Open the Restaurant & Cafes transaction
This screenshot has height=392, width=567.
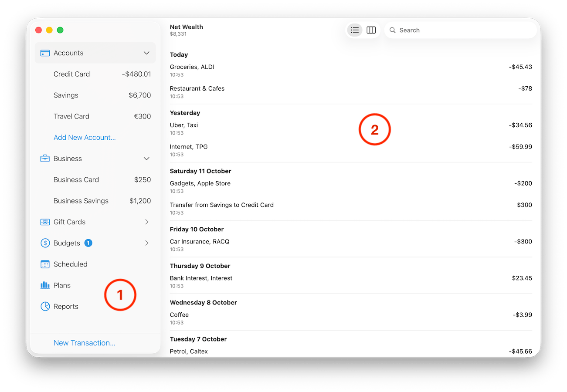pyautogui.click(x=351, y=92)
